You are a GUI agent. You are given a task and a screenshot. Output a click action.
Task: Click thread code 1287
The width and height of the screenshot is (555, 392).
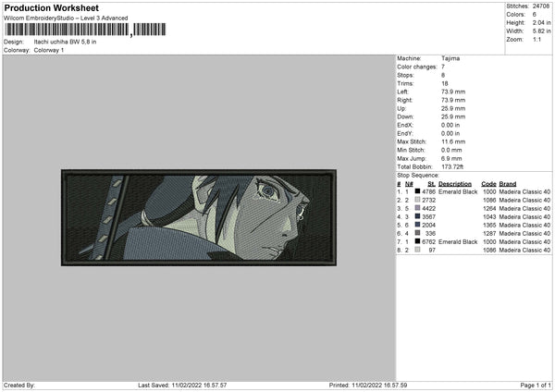[x=489, y=234]
